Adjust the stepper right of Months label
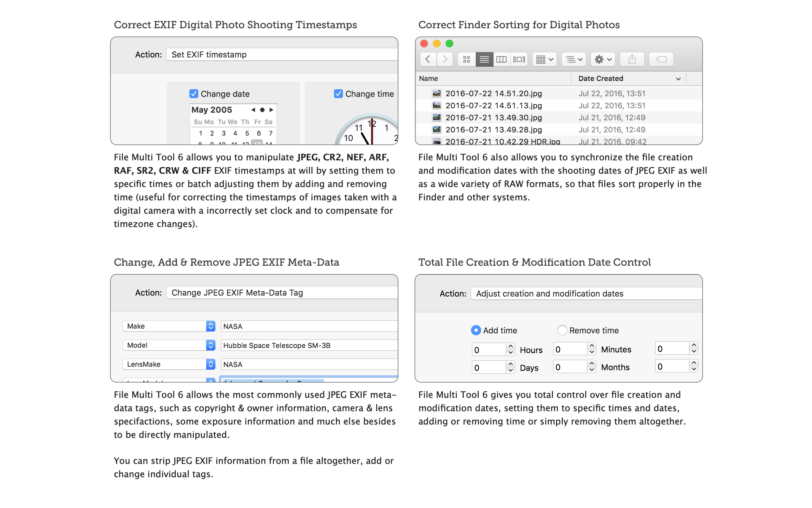Viewport: 812px width, 508px height. (694, 366)
